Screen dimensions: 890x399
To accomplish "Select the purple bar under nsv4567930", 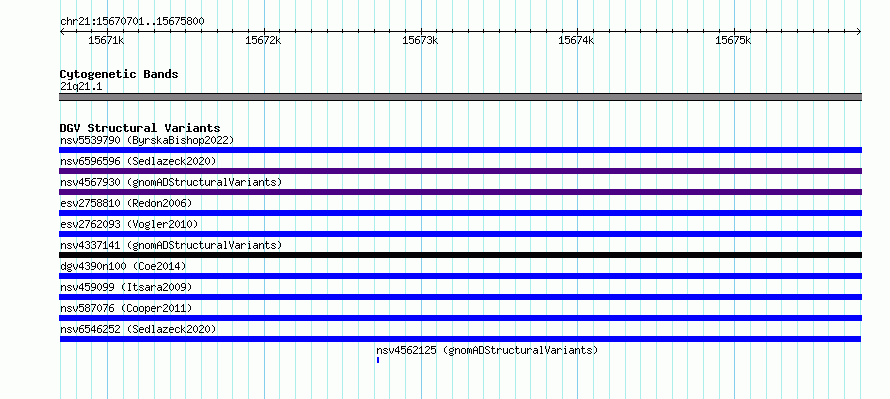I will point(460,192).
